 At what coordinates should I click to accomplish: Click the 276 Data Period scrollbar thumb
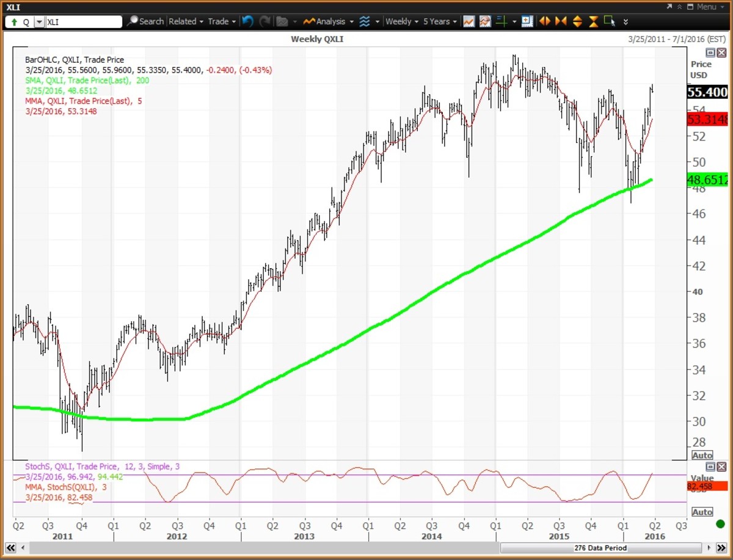click(x=599, y=548)
